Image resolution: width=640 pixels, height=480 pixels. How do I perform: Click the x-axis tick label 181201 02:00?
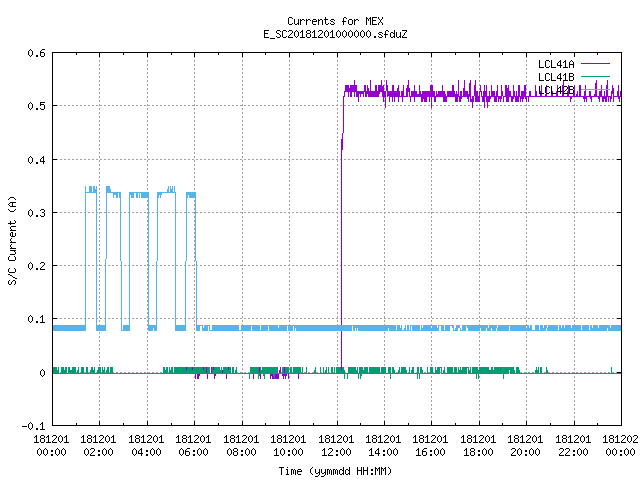click(98, 446)
